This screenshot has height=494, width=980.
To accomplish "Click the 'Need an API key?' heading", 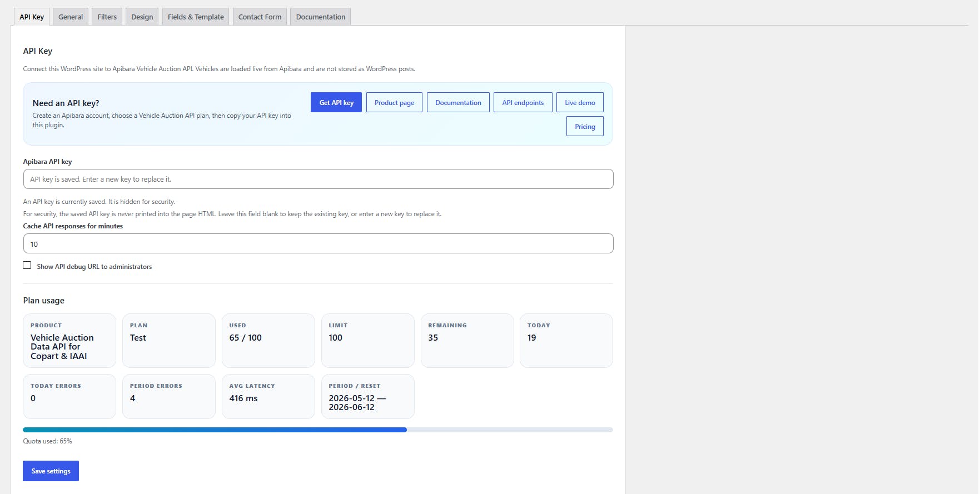I will coord(66,103).
